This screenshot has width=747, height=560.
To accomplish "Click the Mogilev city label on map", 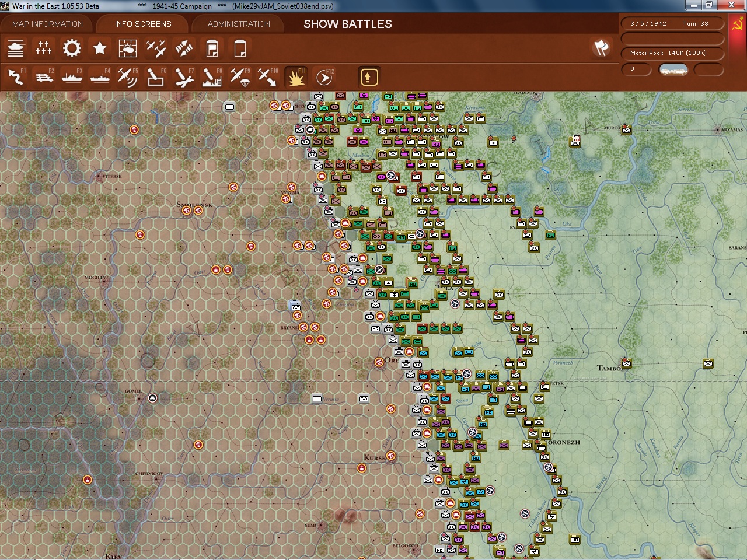I will [x=95, y=278].
